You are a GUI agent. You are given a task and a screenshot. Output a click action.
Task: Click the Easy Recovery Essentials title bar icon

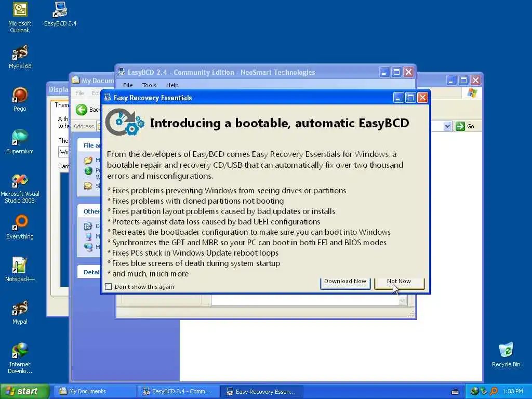click(108, 98)
